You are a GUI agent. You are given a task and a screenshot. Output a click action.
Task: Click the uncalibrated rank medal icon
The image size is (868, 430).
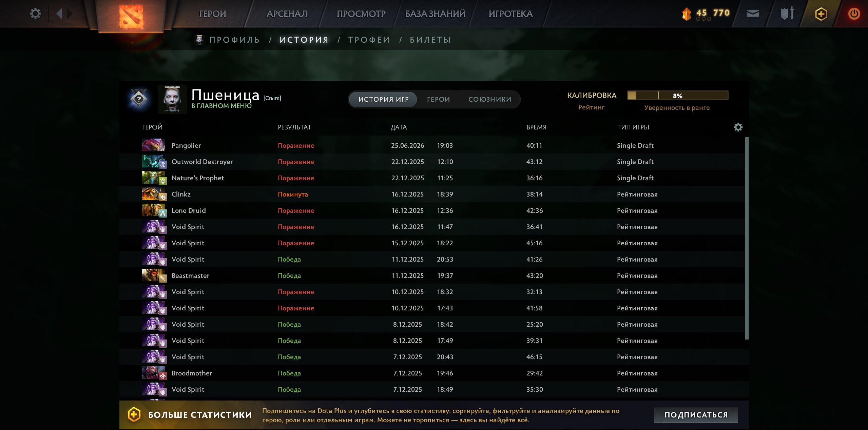click(139, 99)
